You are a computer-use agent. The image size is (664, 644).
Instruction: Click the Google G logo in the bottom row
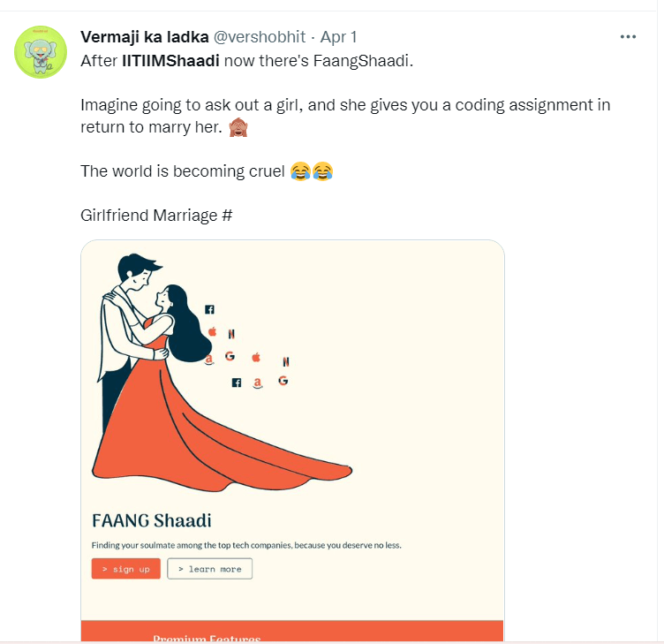pyautogui.click(x=283, y=381)
